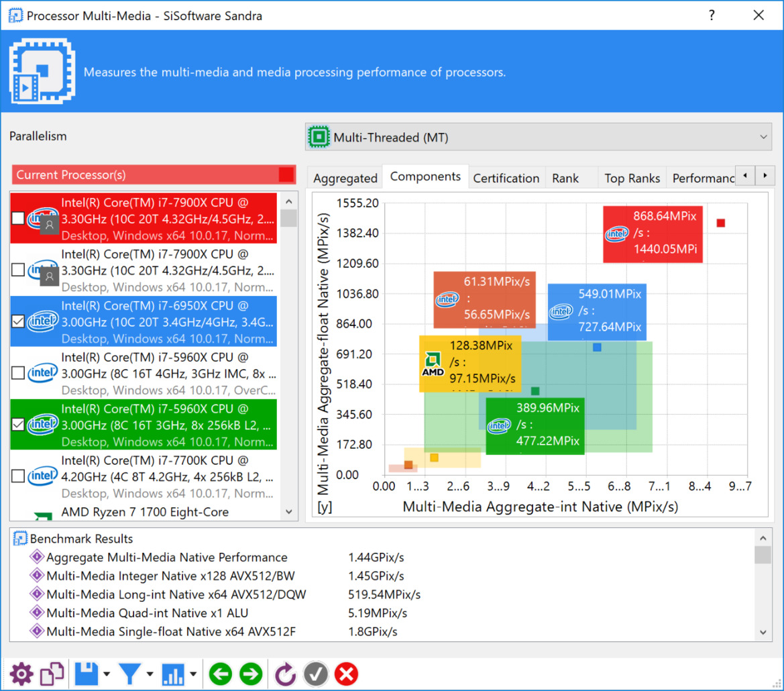The image size is (784, 691).
Task: Check the i7-7700K processor checkbox
Action: click(x=18, y=476)
